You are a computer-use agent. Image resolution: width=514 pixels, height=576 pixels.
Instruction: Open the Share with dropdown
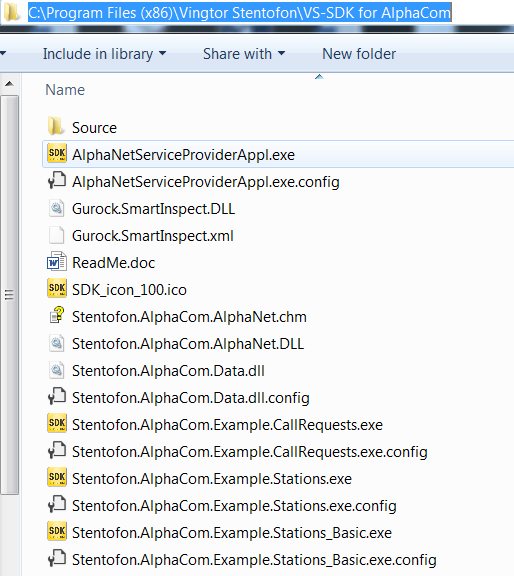click(244, 54)
